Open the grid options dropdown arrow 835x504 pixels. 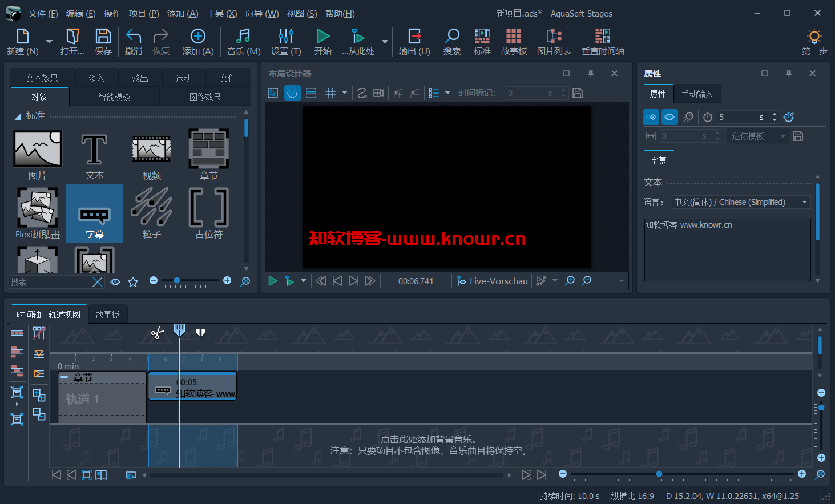coord(344,93)
